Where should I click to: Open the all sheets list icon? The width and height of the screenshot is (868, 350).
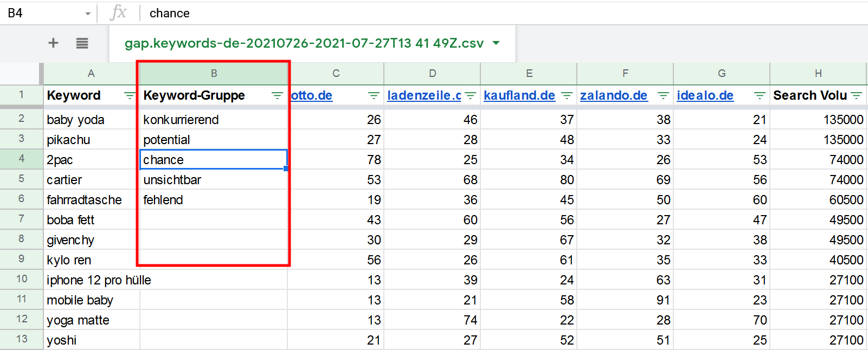(x=82, y=43)
